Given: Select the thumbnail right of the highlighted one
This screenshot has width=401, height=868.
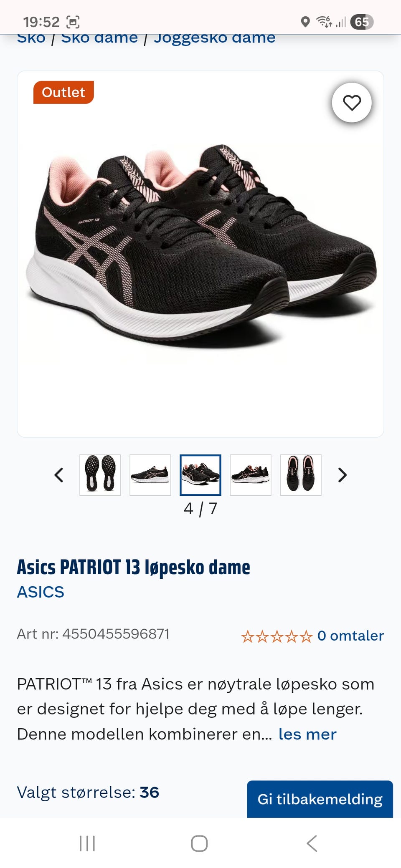Looking at the screenshot, I should tap(251, 475).
